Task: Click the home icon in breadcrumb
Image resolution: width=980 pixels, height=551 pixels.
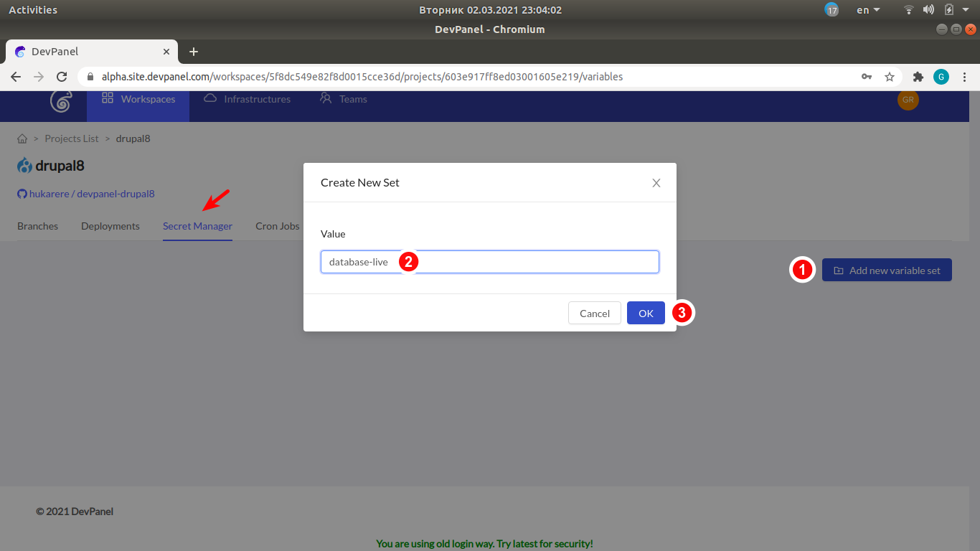Action: coord(22,138)
